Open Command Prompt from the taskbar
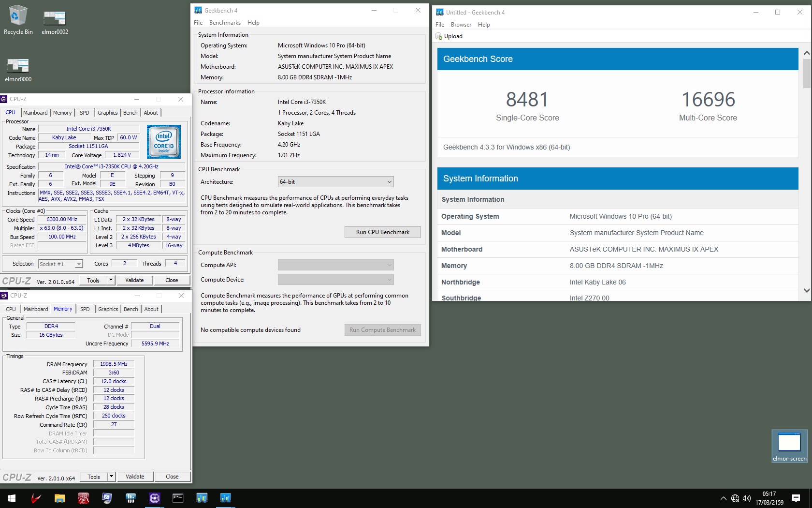This screenshot has height=508, width=812. click(178, 498)
